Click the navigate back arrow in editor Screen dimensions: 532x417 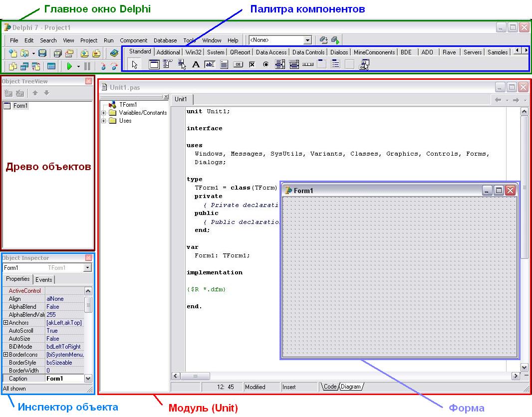pyautogui.click(x=498, y=100)
